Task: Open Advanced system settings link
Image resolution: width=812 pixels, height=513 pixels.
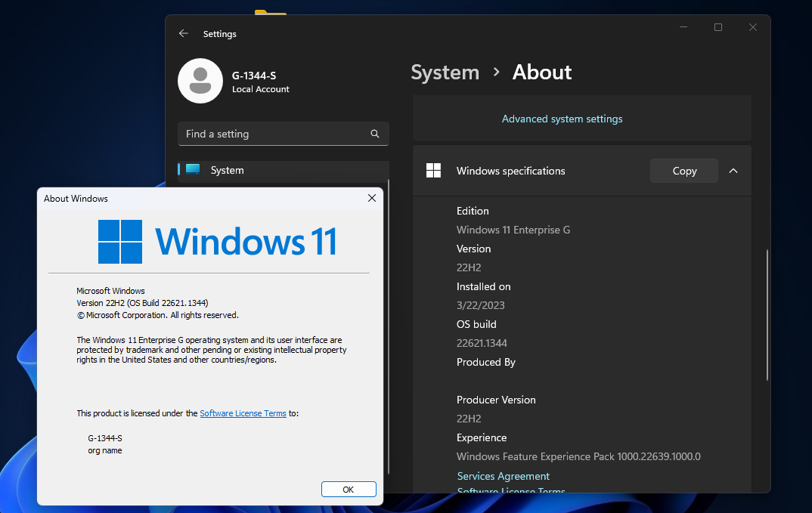Action: 562,119
